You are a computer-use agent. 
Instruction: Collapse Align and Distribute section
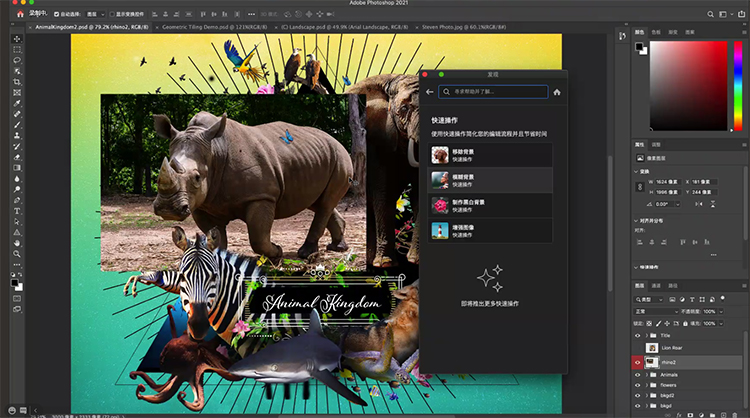coord(636,220)
